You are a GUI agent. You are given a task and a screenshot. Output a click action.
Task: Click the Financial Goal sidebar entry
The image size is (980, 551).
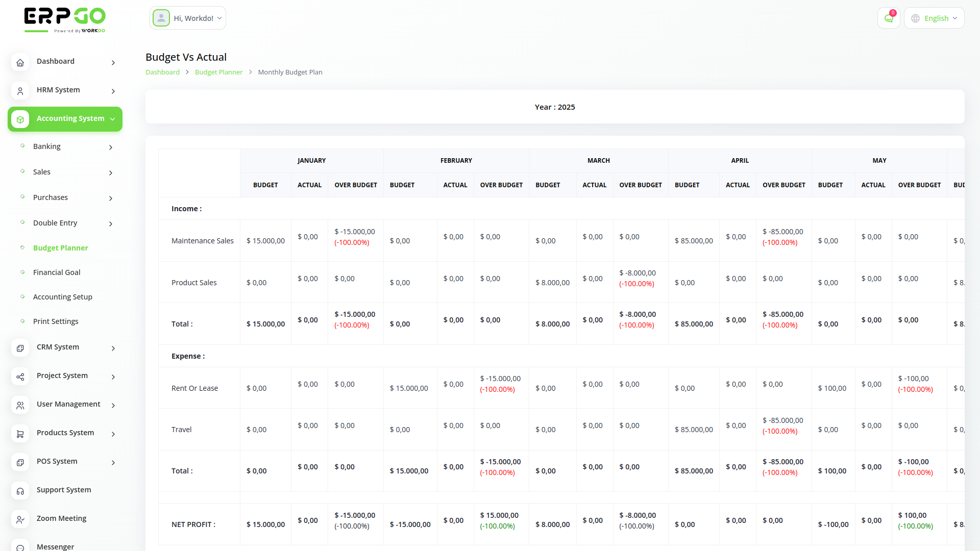click(x=56, y=272)
